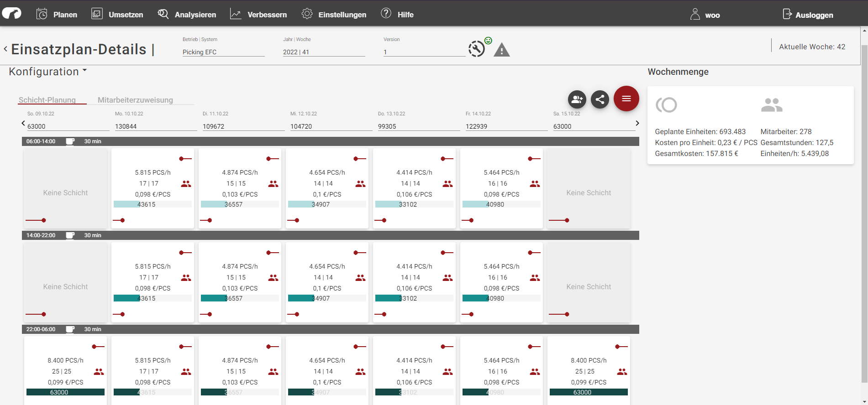
Task: Click the share round button
Action: (x=600, y=99)
